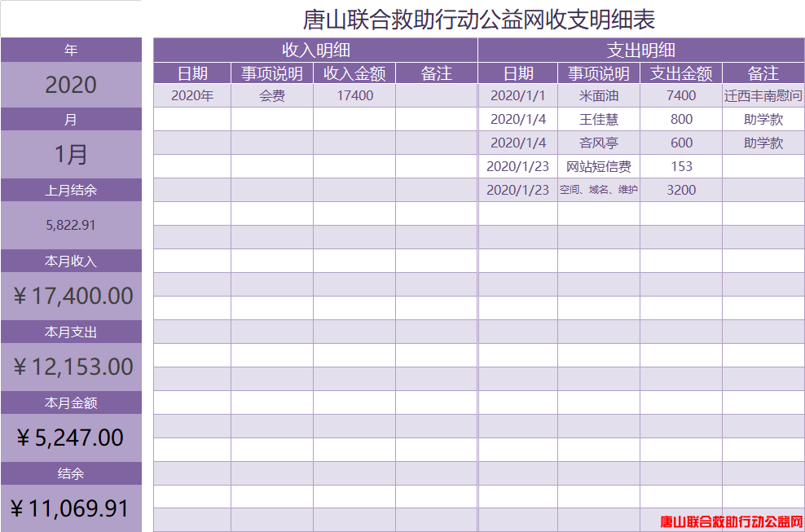Select the income date cell 2020年
Viewport: 805px width, 532px height.
click(192, 95)
